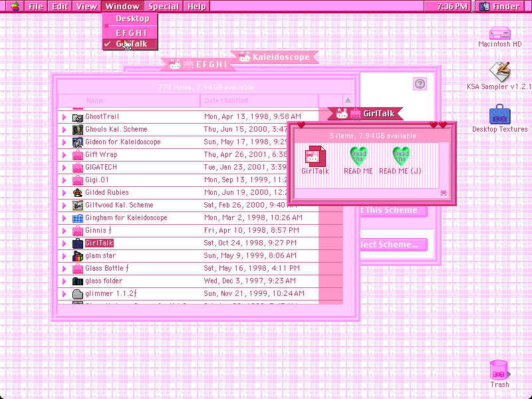Open the File menu
The height and width of the screenshot is (399, 532).
click(36, 6)
